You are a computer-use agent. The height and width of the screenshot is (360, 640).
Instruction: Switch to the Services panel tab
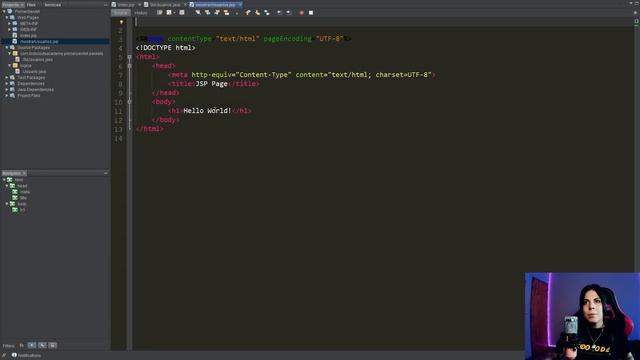(x=53, y=4)
